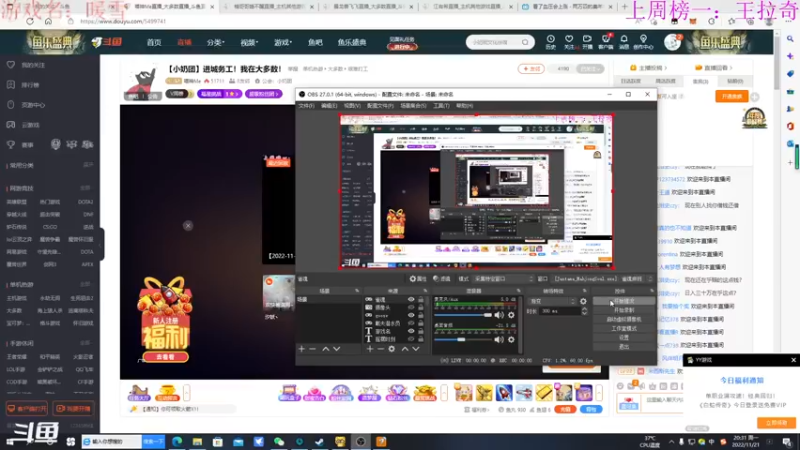Toggle visibility of the second OBS source
The height and width of the screenshot is (450, 800).
411,307
